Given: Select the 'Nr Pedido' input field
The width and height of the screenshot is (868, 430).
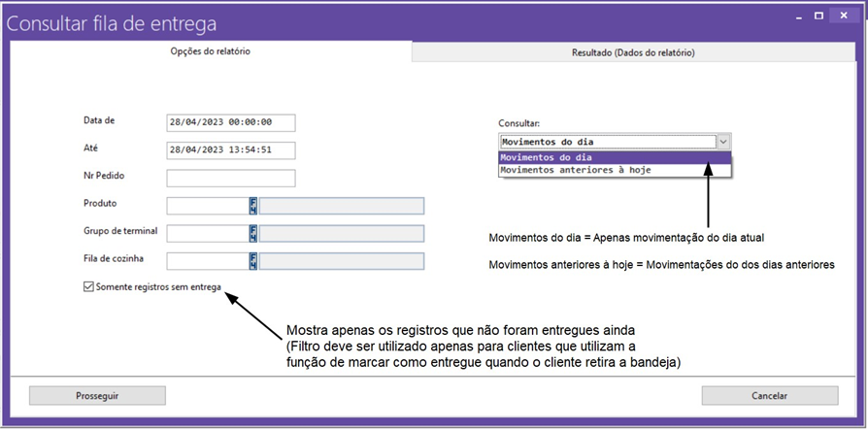Looking at the screenshot, I should pos(230,178).
